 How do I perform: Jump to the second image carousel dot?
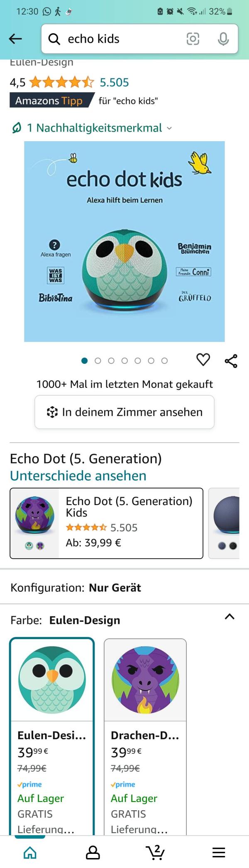pyautogui.click(x=98, y=360)
